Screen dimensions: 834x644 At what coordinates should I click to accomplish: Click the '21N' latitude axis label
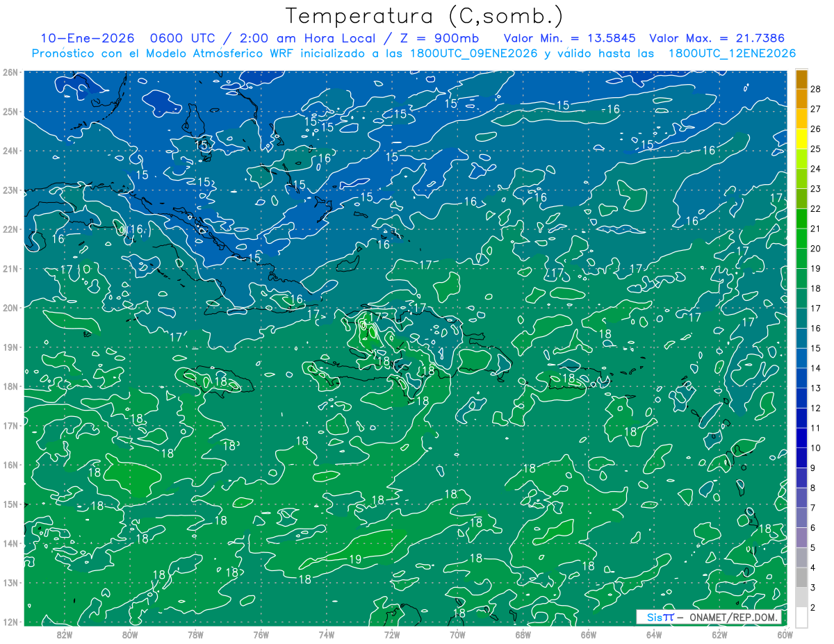(10, 269)
